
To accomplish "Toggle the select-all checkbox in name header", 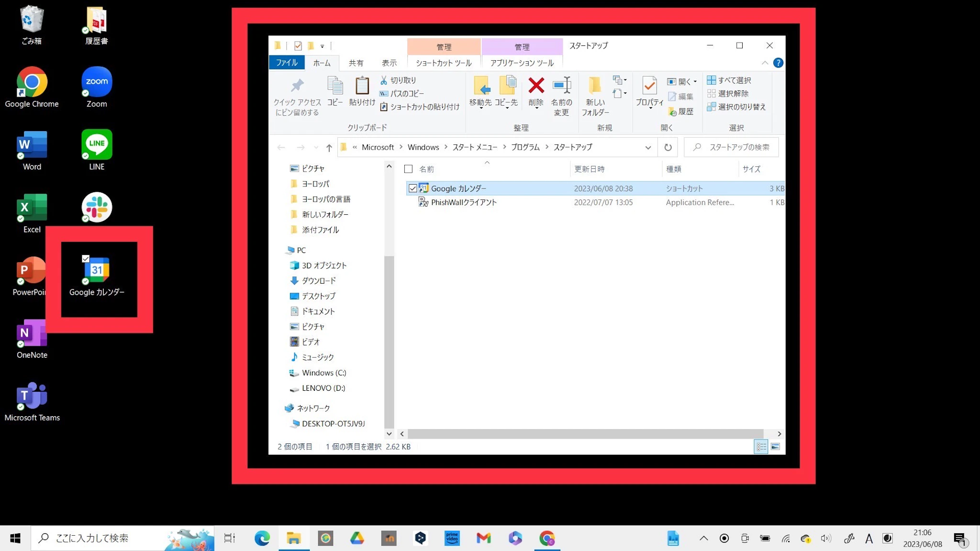I will 408,169.
